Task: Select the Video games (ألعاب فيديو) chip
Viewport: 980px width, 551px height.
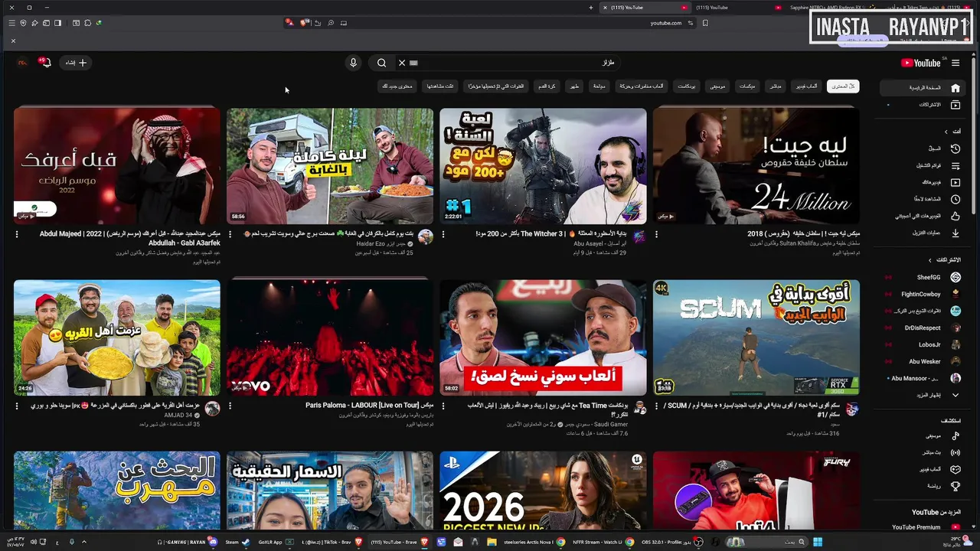Action: point(805,86)
